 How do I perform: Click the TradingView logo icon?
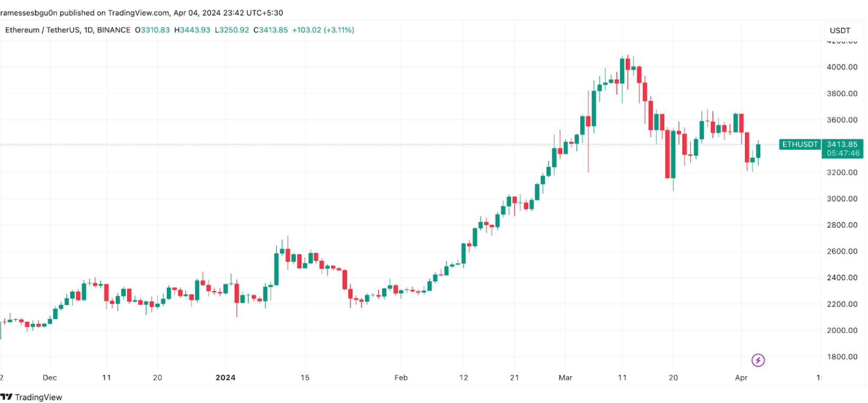(6, 397)
